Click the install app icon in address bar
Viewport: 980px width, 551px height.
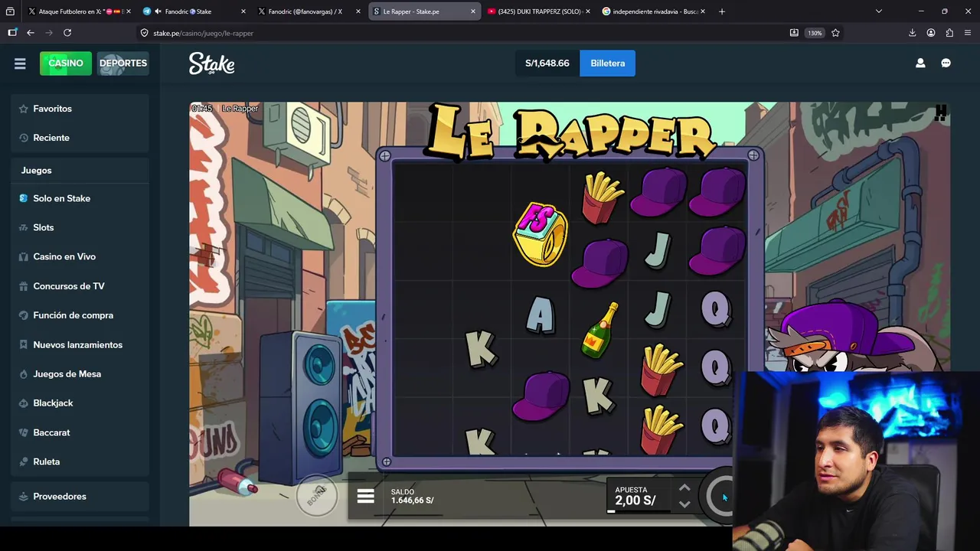click(794, 33)
